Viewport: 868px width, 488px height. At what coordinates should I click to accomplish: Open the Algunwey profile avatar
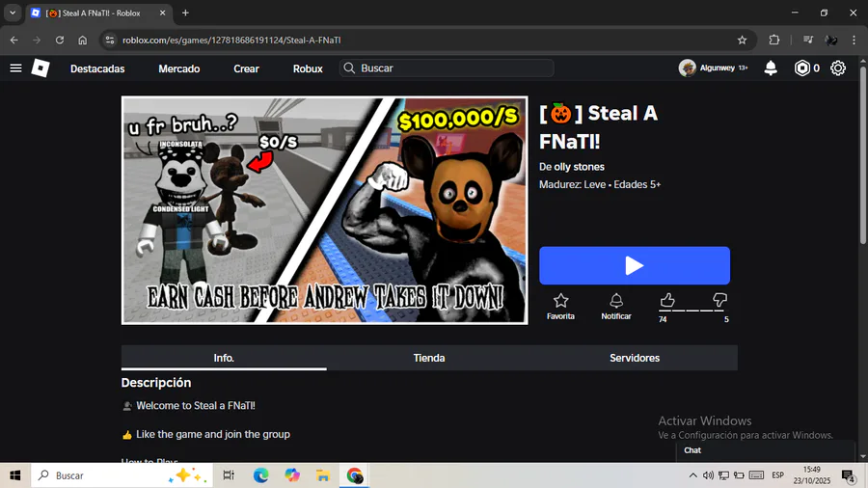point(688,68)
